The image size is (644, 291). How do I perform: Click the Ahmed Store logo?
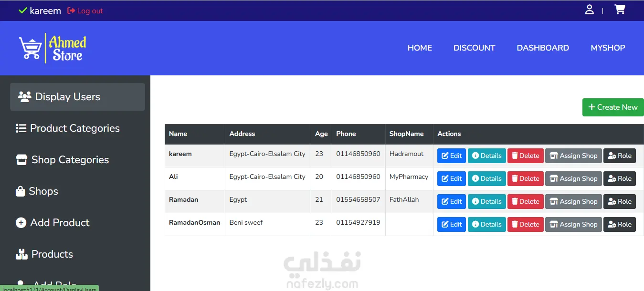click(53, 48)
